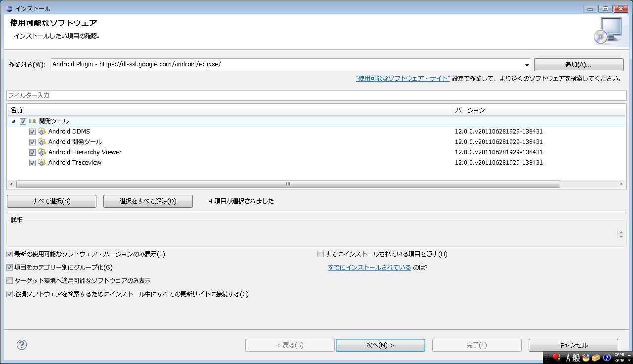Click the Android Traceview feature icon

42,163
